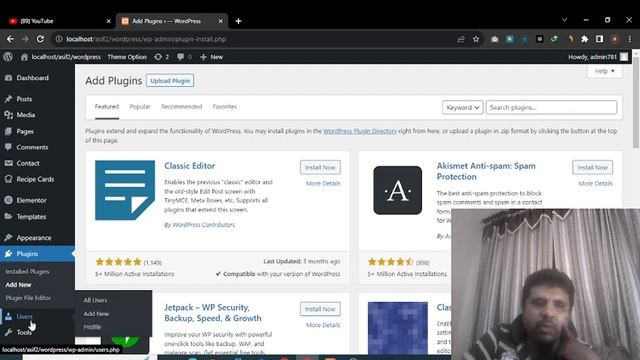Open More Details for Akismet
640x360 pixels.
(596, 184)
